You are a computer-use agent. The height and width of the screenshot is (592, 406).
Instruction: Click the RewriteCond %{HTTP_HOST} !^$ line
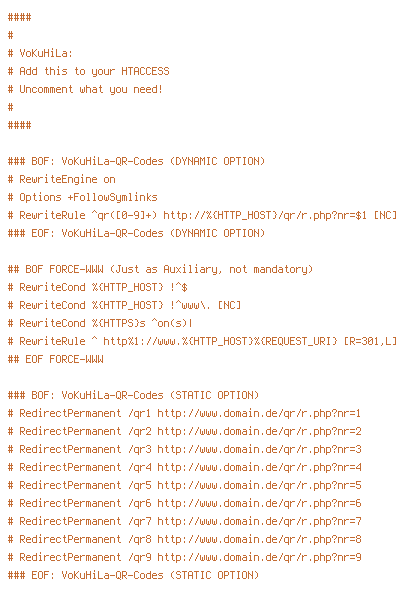tap(97, 287)
